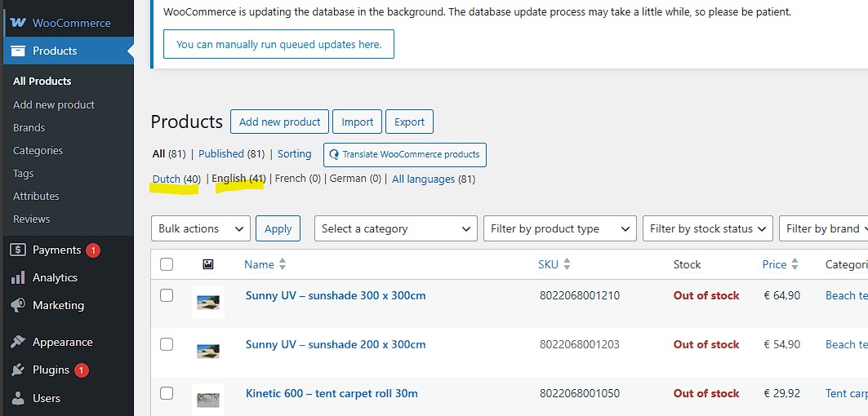Image resolution: width=868 pixels, height=416 pixels.
Task: Filter products by the Dutch language link
Action: (167, 179)
